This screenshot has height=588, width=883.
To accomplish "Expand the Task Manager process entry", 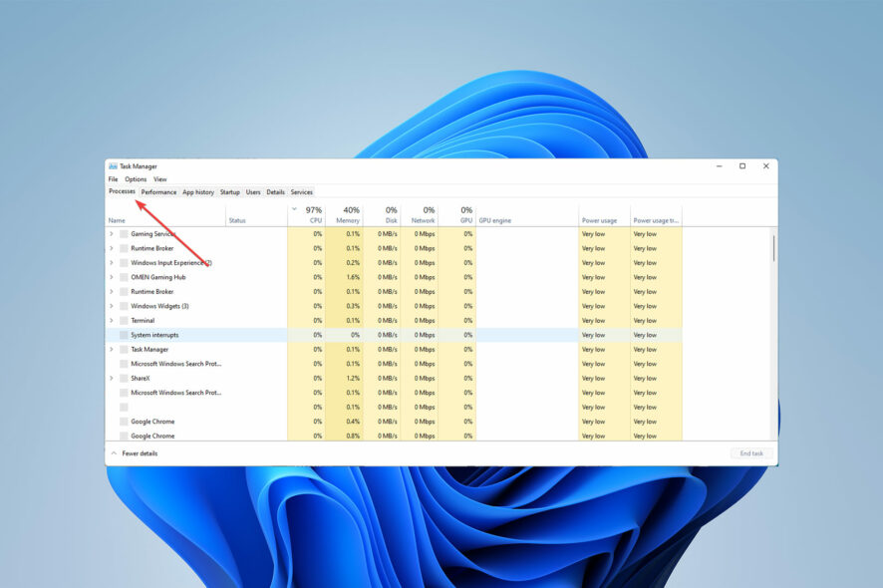I will 112,349.
